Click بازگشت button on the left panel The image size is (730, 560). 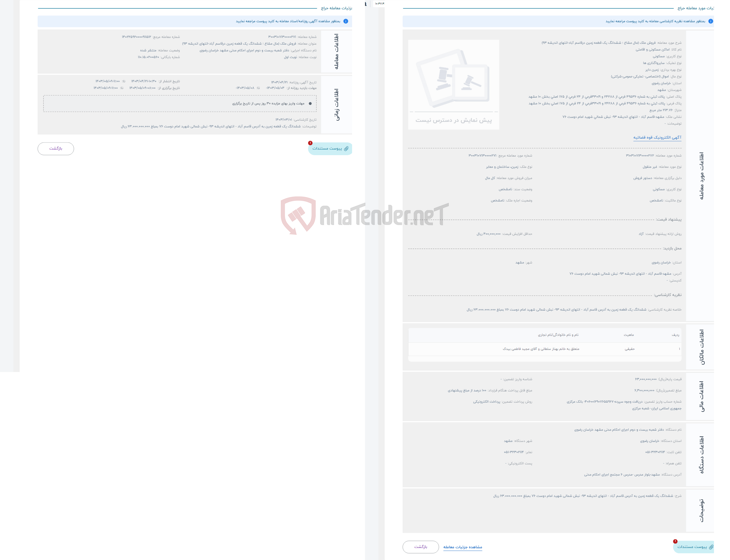(x=56, y=148)
